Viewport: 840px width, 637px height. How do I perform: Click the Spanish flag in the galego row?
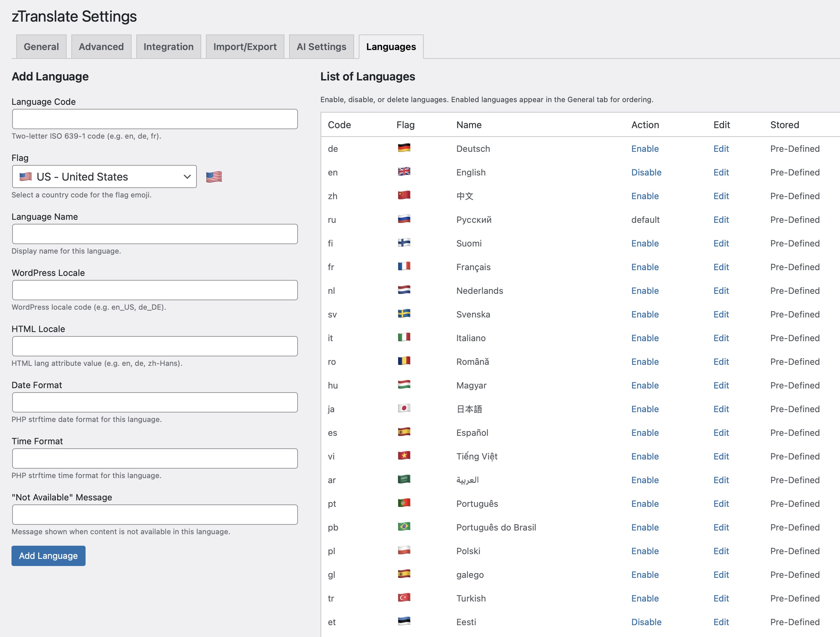pyautogui.click(x=404, y=573)
